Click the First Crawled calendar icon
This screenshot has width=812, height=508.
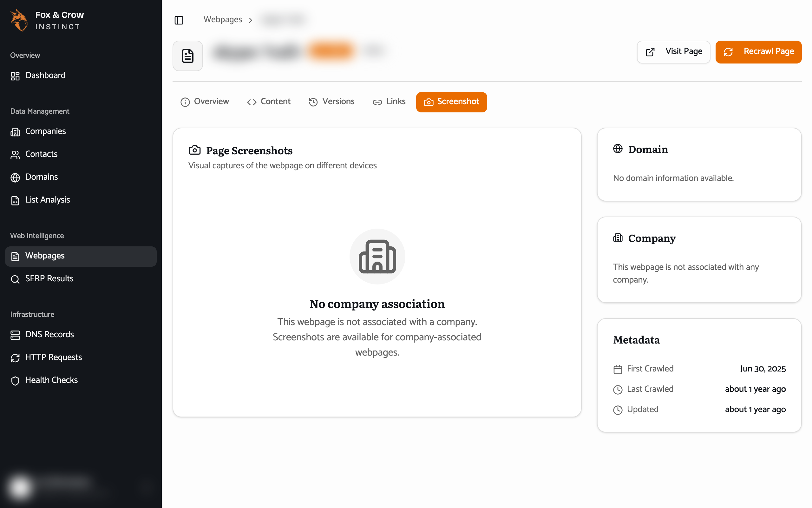click(618, 369)
